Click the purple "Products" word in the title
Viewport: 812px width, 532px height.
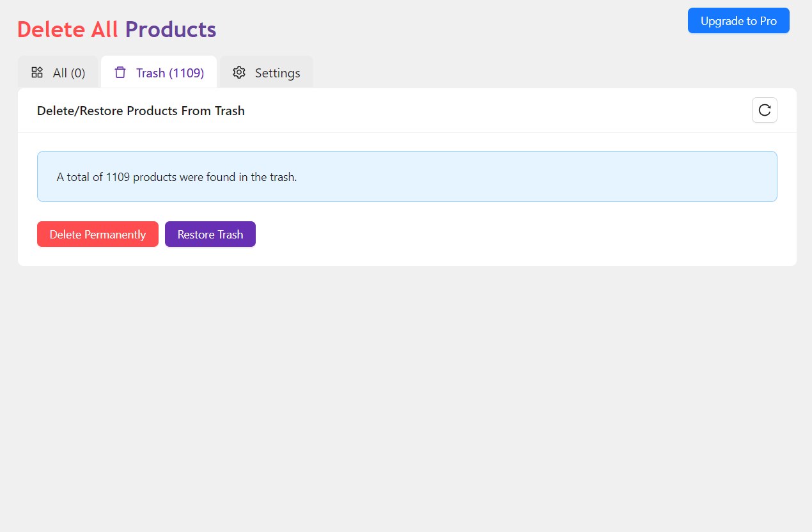coord(171,29)
